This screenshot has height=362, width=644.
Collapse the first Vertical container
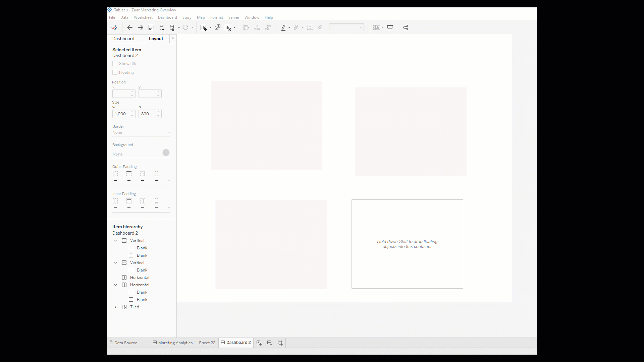[116, 241]
